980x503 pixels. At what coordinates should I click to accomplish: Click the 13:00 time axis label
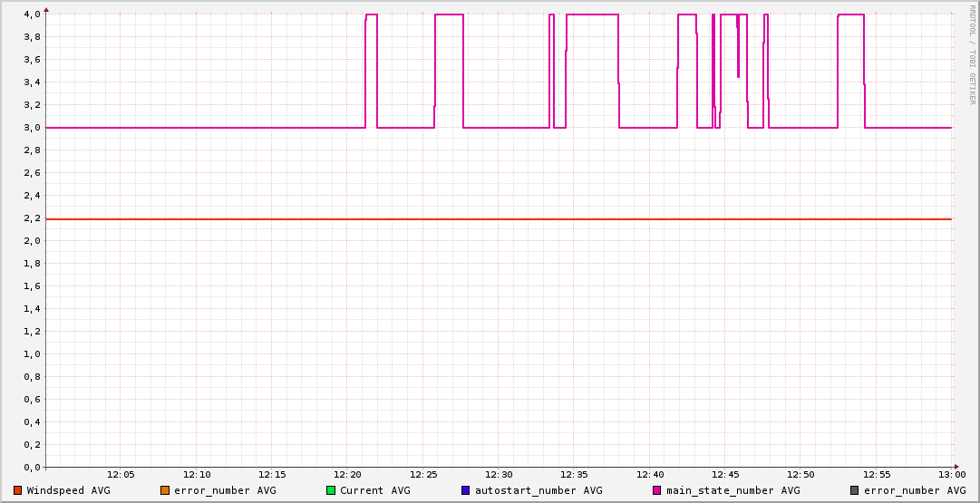952,475
